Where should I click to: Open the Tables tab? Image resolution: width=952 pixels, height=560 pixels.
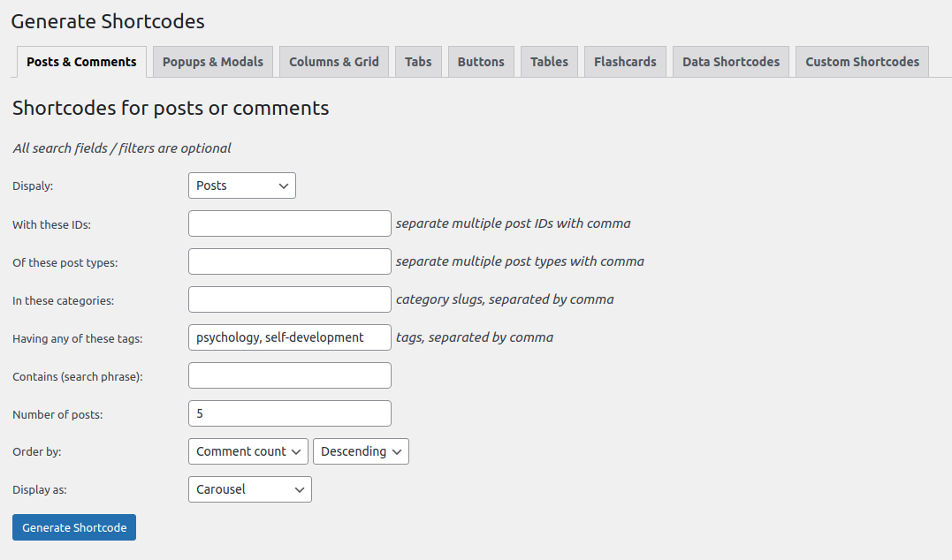(549, 62)
